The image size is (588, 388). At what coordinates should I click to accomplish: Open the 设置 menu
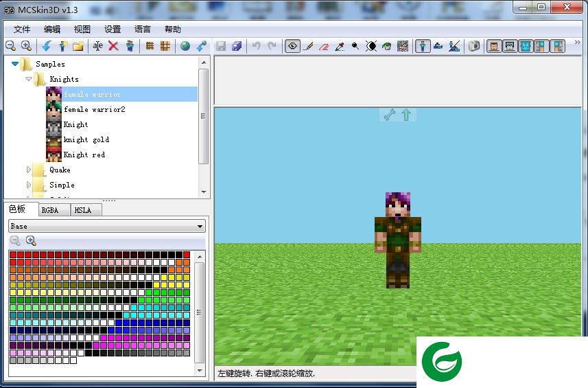112,30
